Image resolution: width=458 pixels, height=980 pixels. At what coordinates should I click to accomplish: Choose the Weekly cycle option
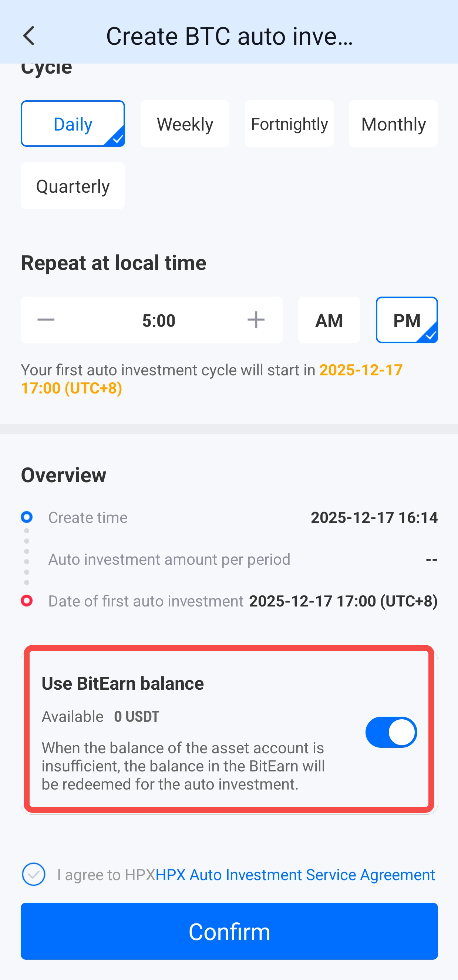coord(185,124)
